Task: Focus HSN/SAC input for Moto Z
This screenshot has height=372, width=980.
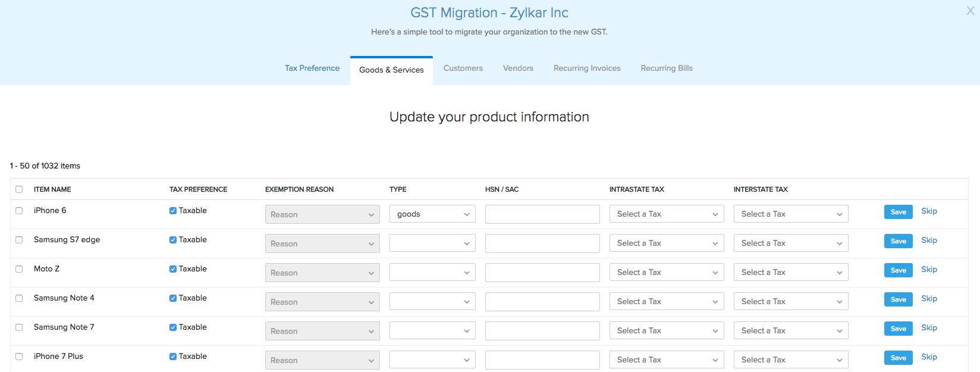Action: [x=542, y=273]
